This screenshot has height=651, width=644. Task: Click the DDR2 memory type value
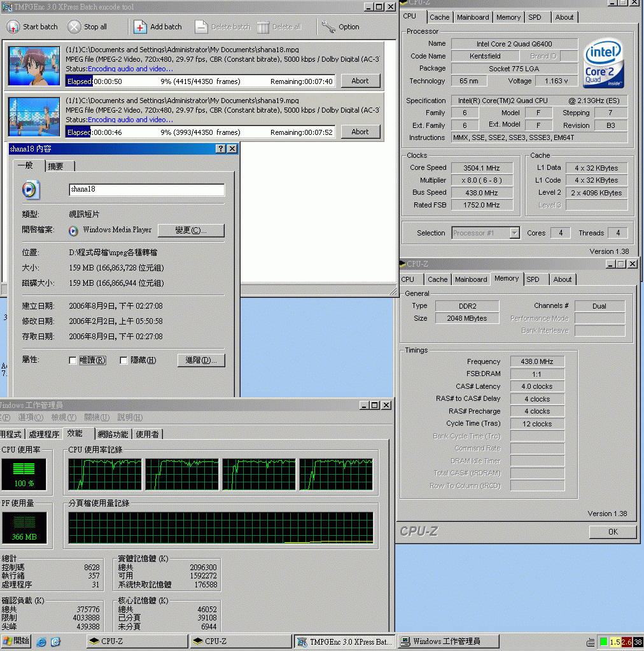coord(467,306)
